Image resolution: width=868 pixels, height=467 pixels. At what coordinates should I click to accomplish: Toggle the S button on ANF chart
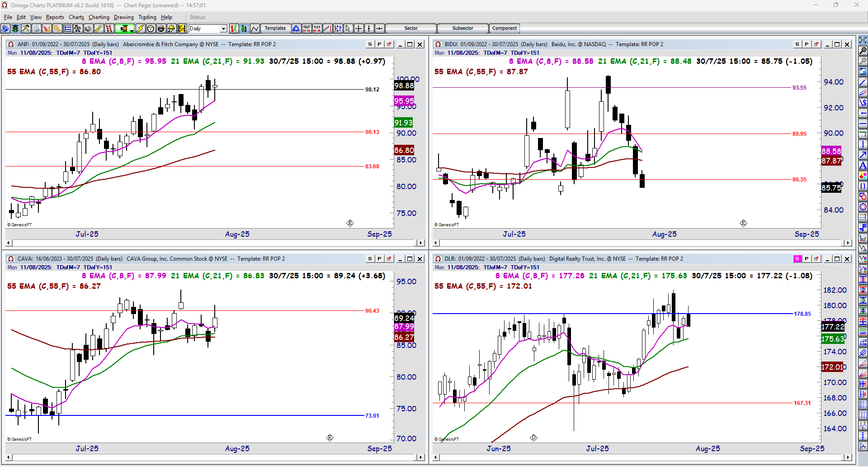tap(370, 44)
